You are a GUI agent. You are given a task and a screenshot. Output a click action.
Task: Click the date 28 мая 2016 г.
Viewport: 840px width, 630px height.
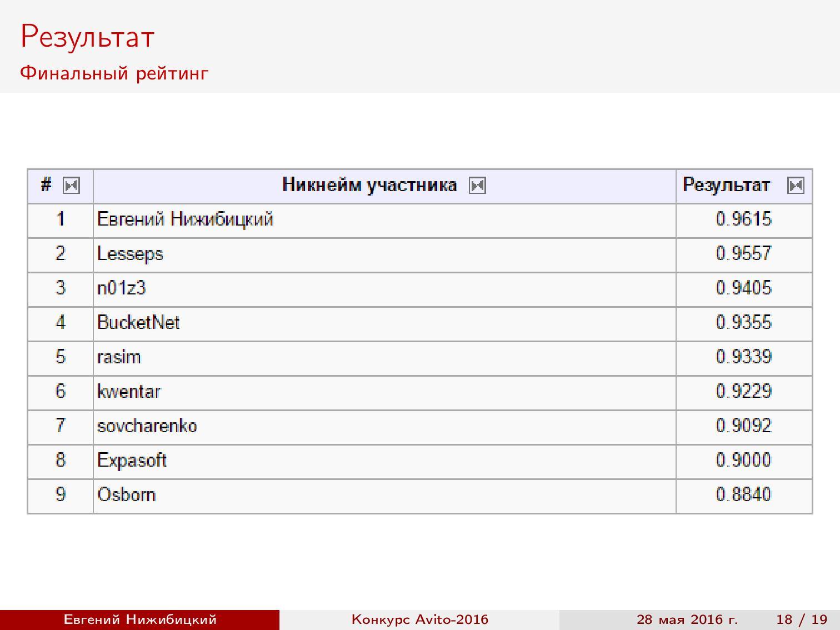(687, 619)
